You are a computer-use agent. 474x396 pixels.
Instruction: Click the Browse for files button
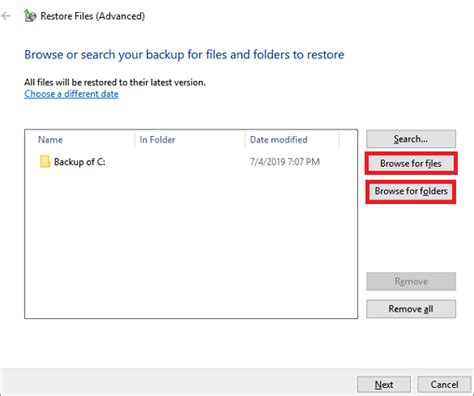(x=411, y=163)
